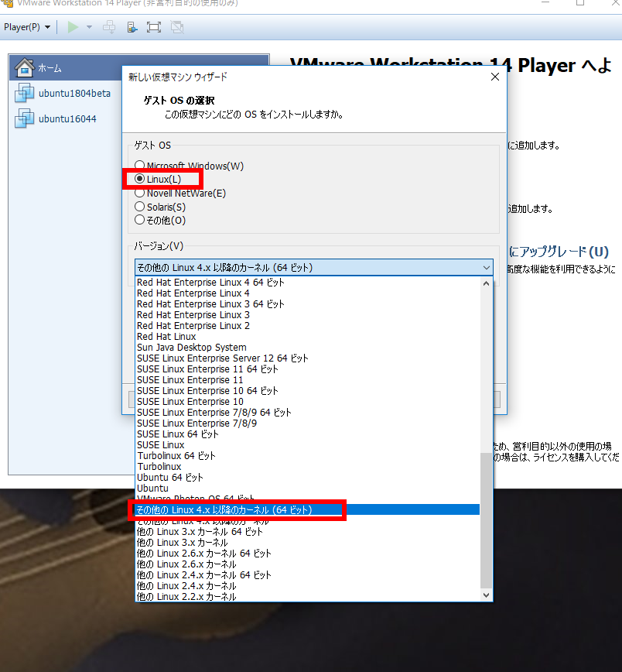622x672 pixels.
Task: Choose Red Hat Enterprise Linux 4 64 ビット
Action: 308,283
